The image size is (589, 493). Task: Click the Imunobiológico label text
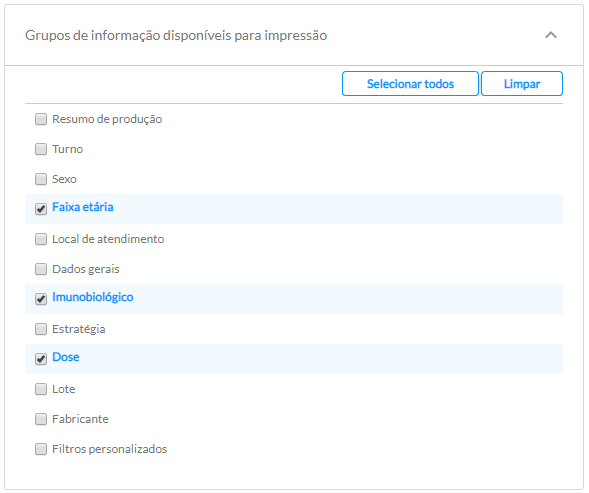tap(93, 297)
